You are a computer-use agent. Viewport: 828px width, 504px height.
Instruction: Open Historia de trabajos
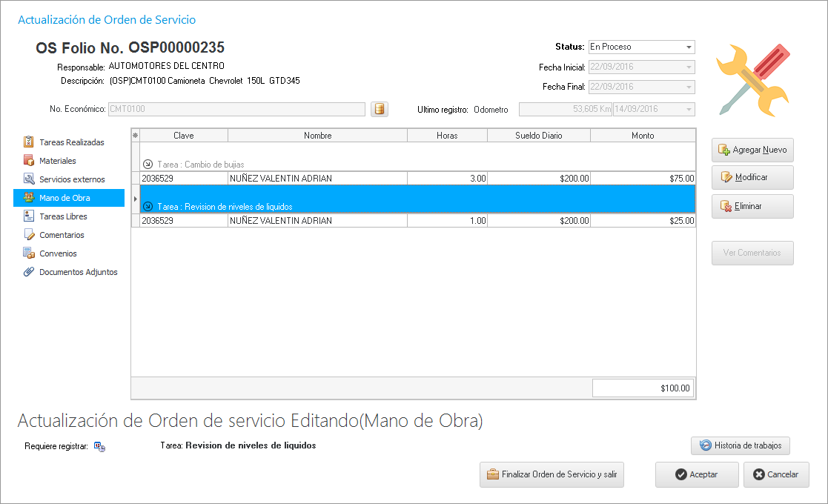click(741, 445)
